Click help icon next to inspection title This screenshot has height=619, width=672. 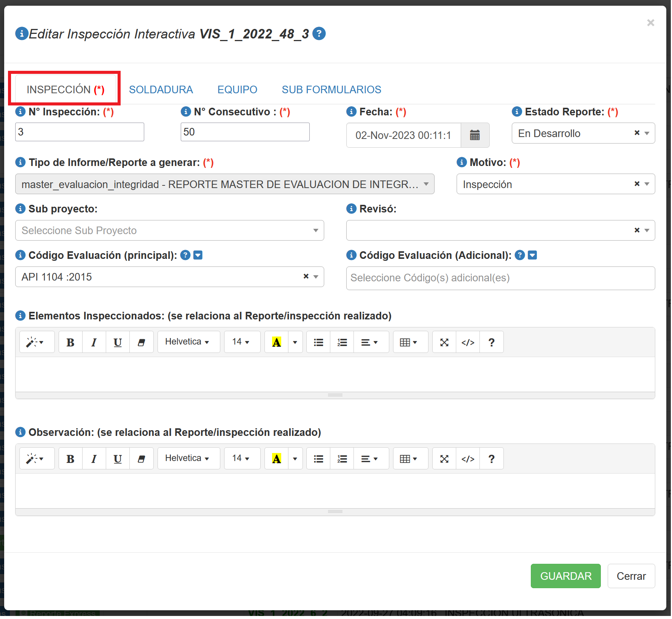pos(319,34)
